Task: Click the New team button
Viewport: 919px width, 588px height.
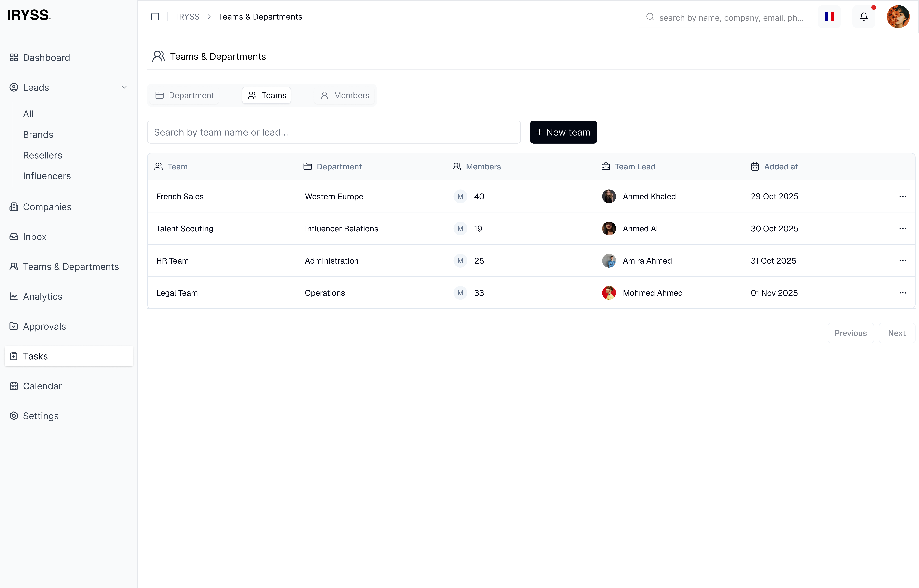Action: pos(564,132)
